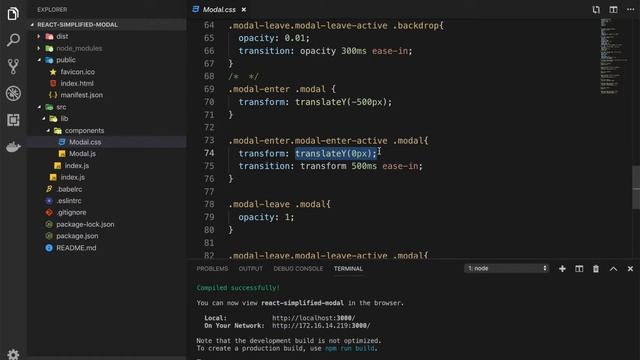Open the Docker view in activity bar
This screenshot has height=360, width=640.
tap(13, 147)
